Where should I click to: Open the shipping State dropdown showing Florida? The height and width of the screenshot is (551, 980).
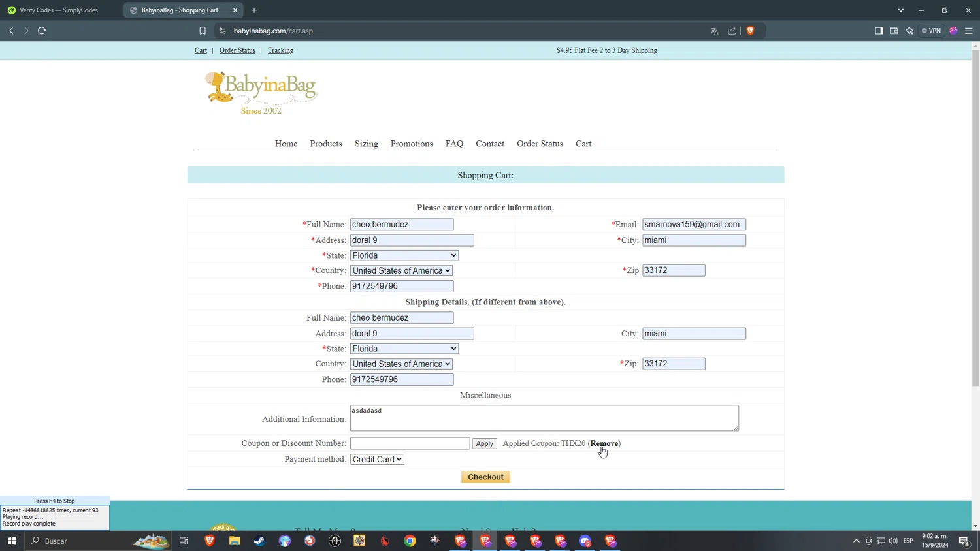coord(404,349)
